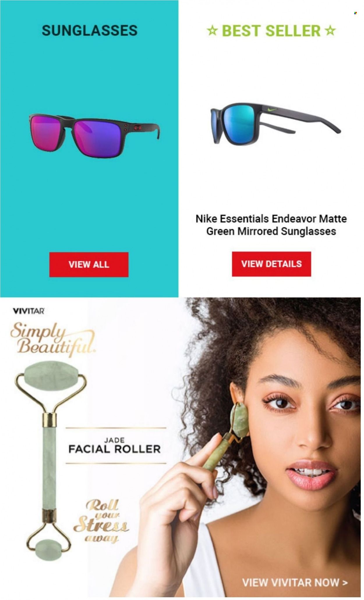Click the BEST SELLER heading
The height and width of the screenshot is (600, 364).
[x=271, y=31]
